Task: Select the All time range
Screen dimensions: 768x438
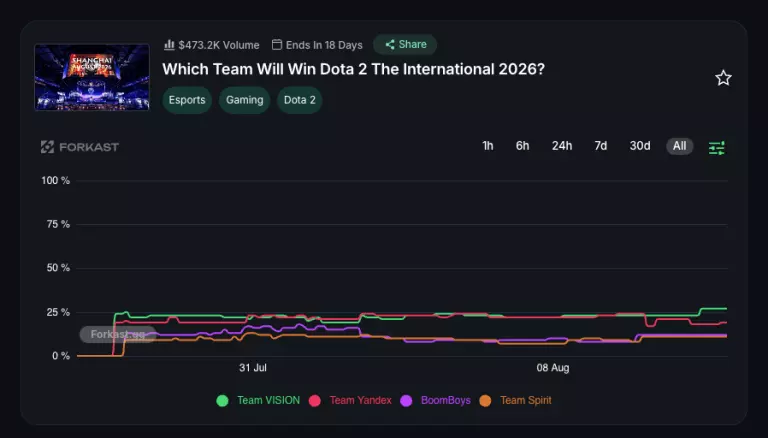Action: point(679,146)
